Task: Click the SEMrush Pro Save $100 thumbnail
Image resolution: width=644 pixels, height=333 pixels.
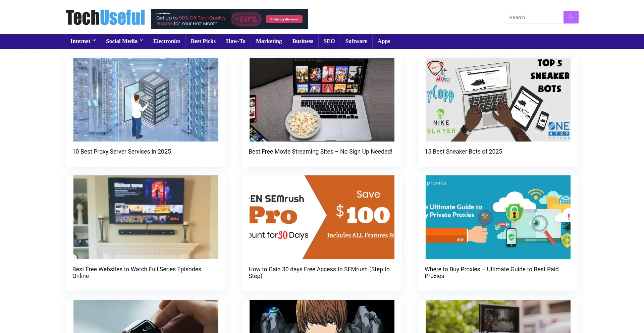Action: (322, 217)
